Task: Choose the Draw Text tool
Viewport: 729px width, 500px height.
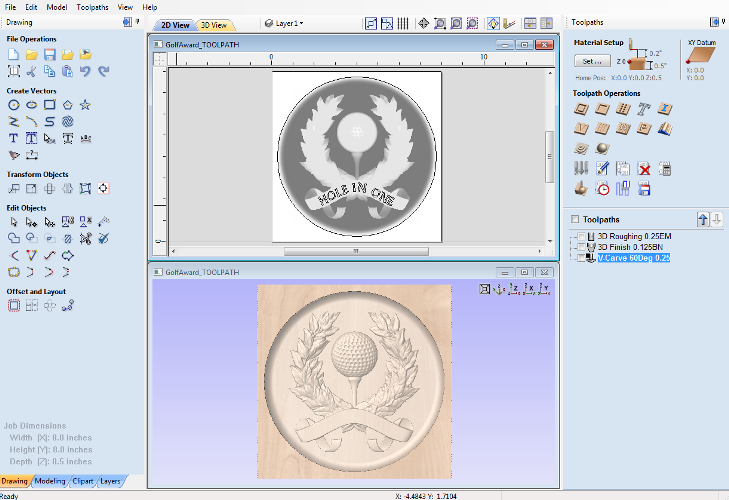Action: click(x=14, y=138)
